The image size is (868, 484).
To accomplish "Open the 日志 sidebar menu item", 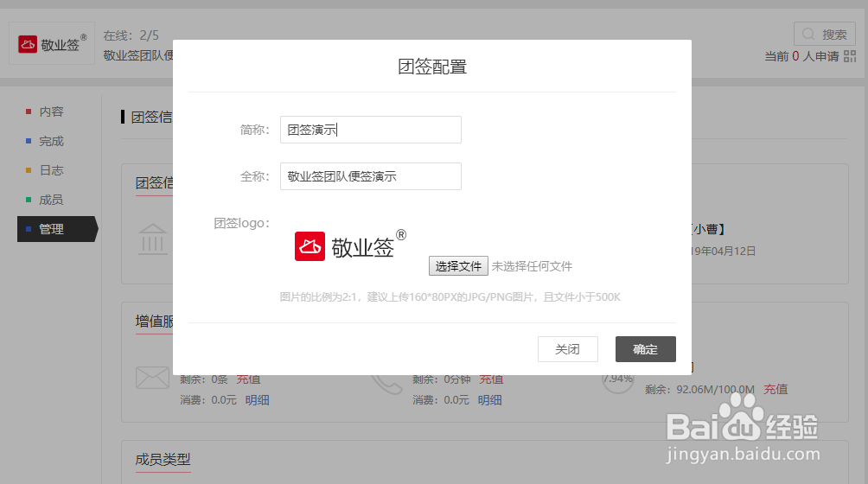I will [51, 170].
